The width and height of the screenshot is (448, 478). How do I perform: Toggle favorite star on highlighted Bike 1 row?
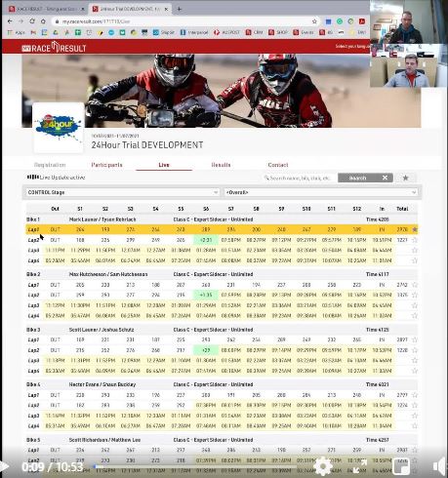(x=415, y=229)
